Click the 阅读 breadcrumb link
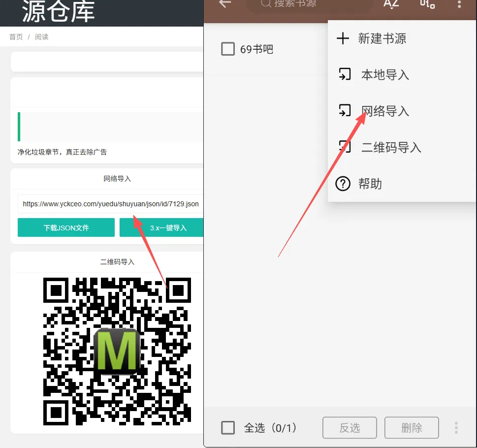The width and height of the screenshot is (477, 448). 42,37
